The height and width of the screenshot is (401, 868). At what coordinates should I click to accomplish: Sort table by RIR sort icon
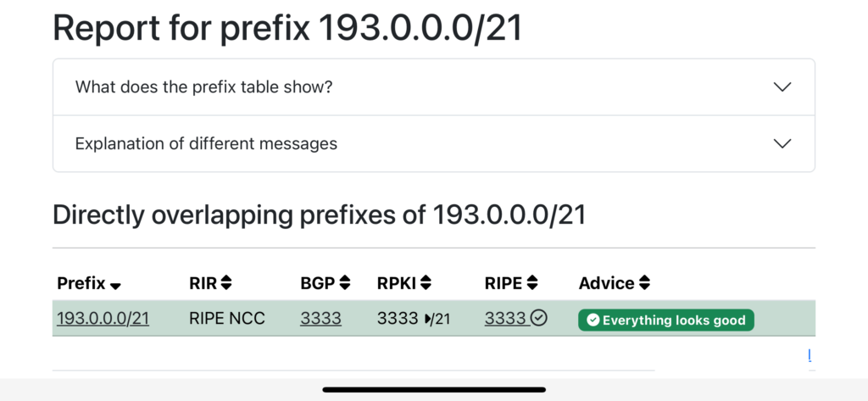(225, 283)
